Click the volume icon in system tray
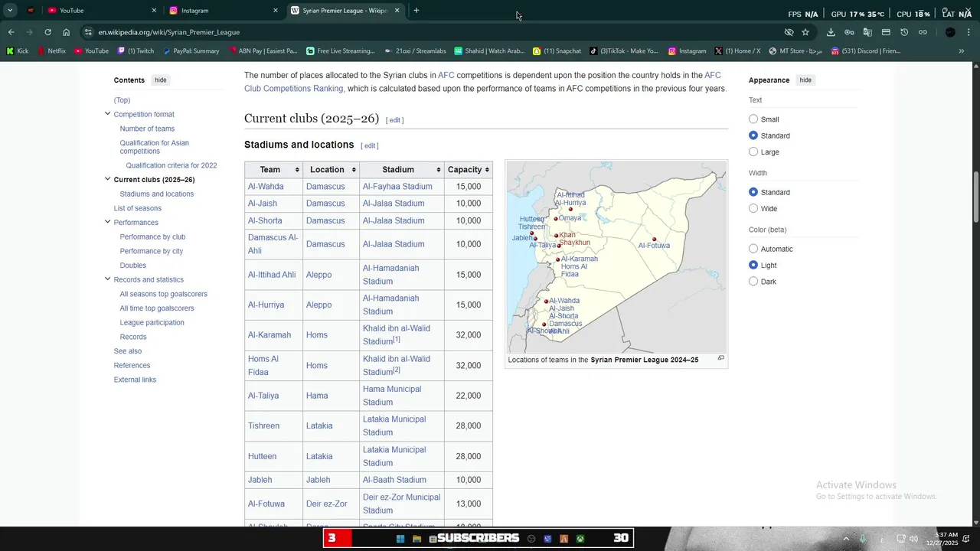980x551 pixels. pyautogui.click(x=913, y=539)
